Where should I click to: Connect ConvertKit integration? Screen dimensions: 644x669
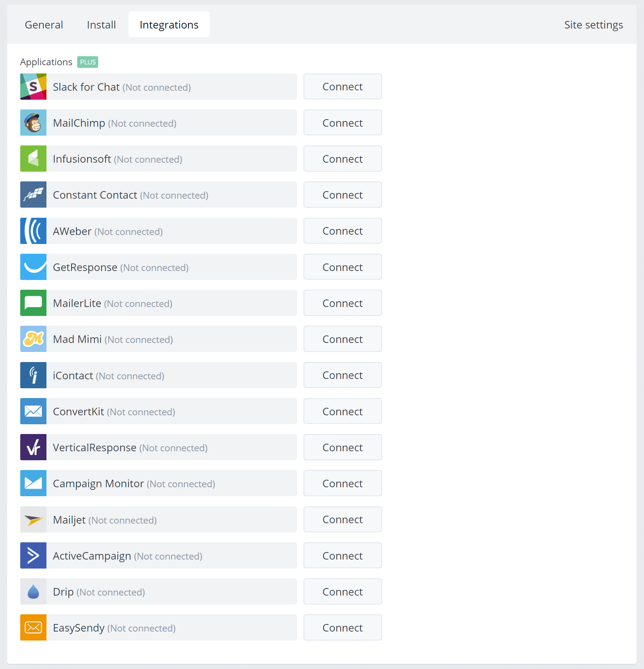pyautogui.click(x=343, y=411)
